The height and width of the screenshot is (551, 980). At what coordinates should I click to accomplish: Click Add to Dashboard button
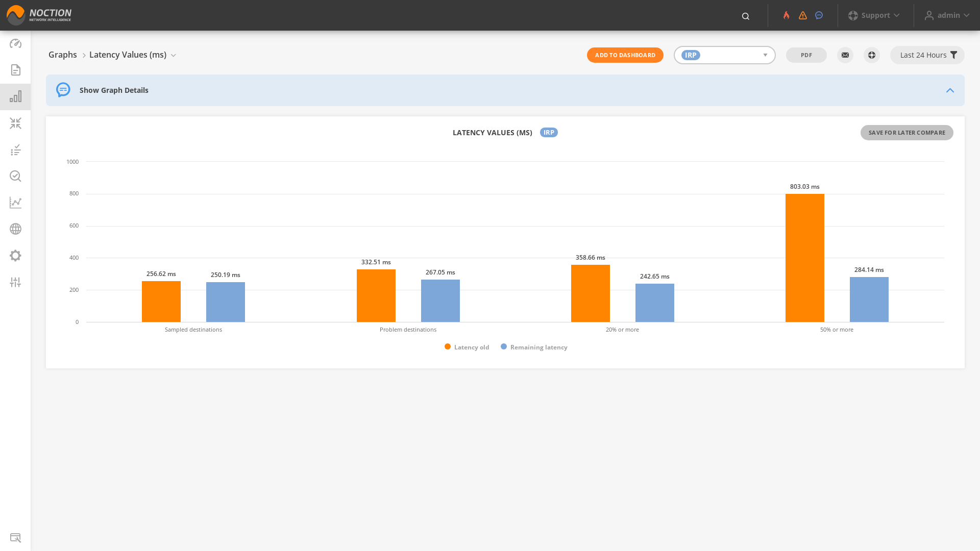[625, 55]
